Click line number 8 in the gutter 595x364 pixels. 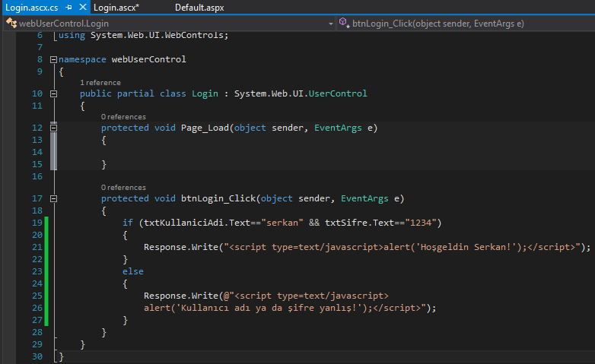[x=40, y=59]
